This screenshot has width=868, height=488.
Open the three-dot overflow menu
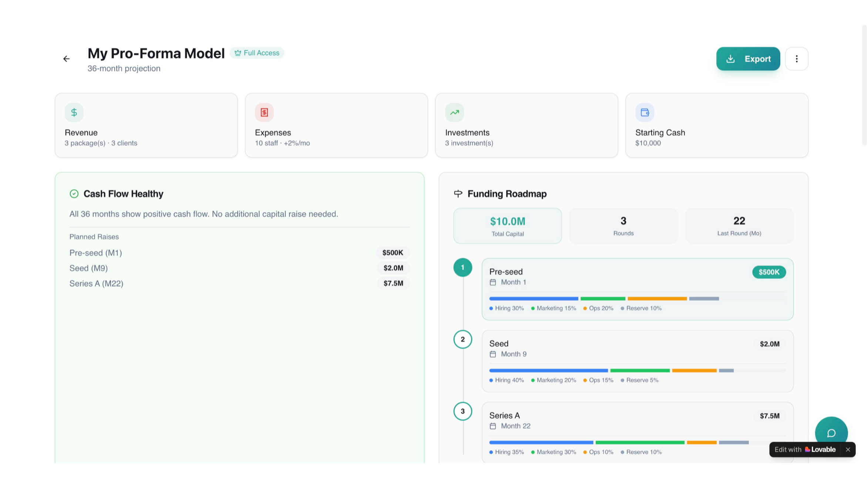tap(797, 58)
